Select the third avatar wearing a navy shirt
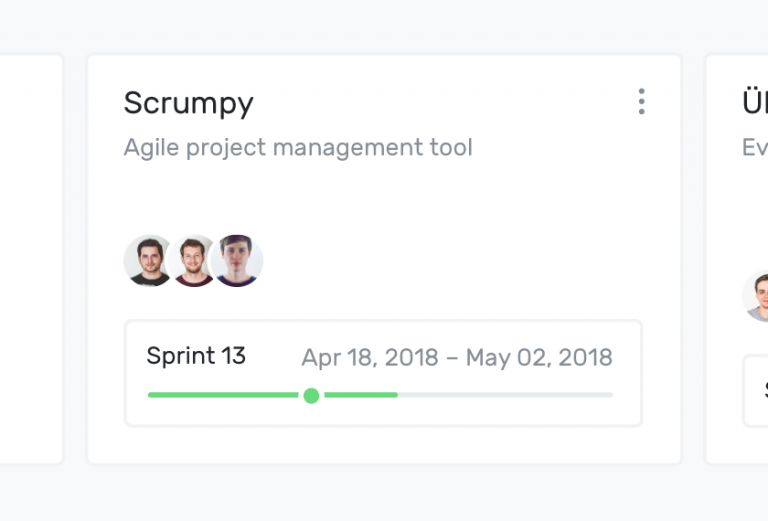Screen dimensions: 768x521 [237, 260]
